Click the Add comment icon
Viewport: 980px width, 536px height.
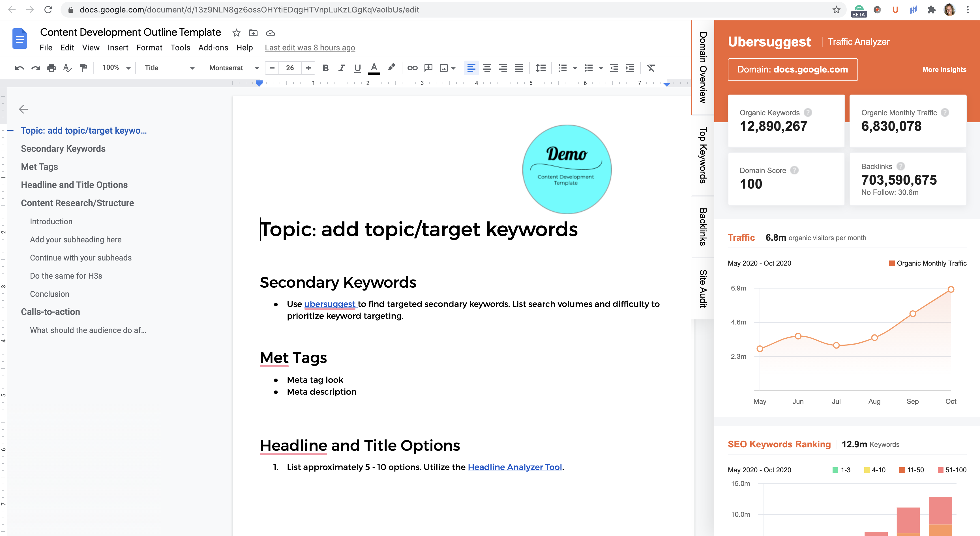coord(428,68)
